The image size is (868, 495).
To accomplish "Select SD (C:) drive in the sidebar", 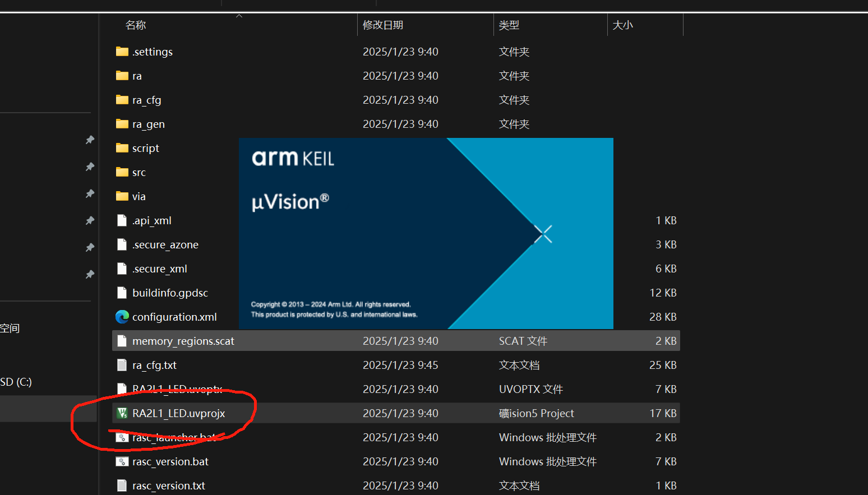I will (x=16, y=382).
